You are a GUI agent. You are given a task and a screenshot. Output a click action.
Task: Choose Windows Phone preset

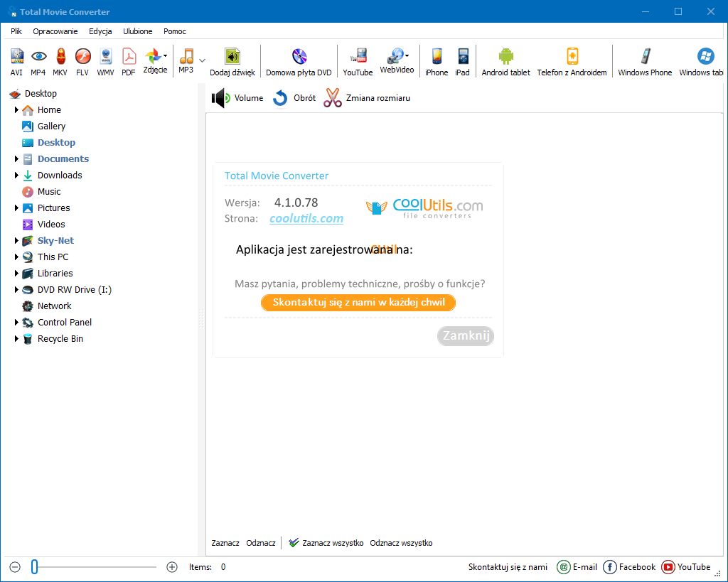(x=645, y=62)
